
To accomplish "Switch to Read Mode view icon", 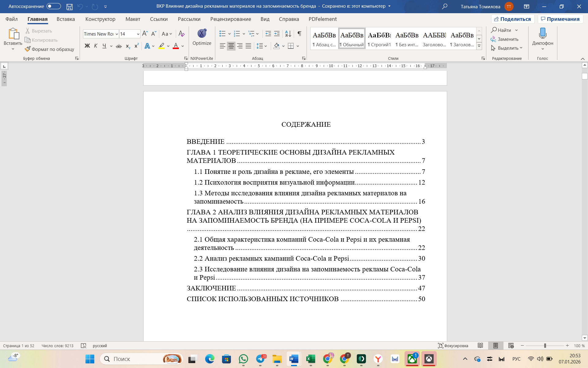I will point(480,346).
